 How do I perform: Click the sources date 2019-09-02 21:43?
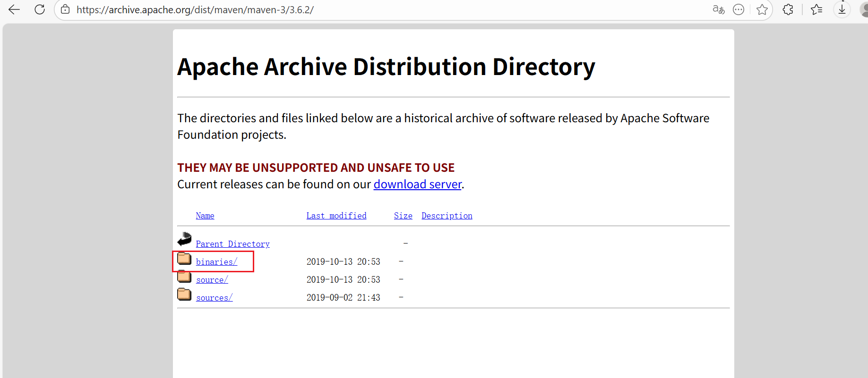coord(344,298)
